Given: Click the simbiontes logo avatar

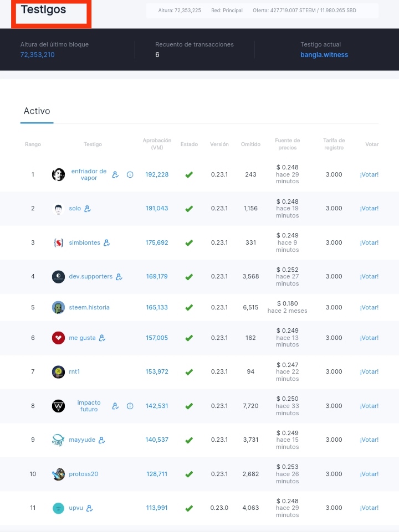Looking at the screenshot, I should (x=58, y=242).
